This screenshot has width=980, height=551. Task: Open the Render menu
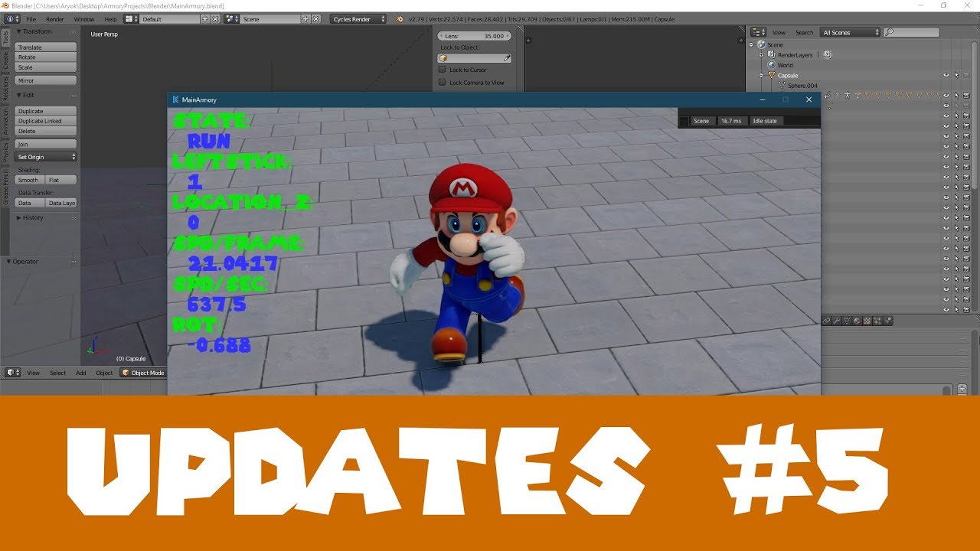[x=55, y=18]
